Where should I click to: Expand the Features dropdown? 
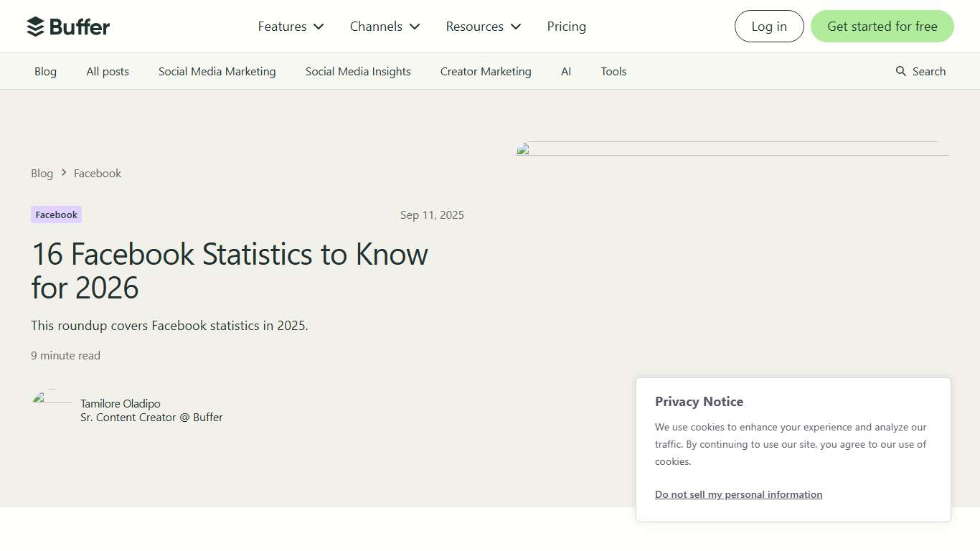[x=290, y=26]
